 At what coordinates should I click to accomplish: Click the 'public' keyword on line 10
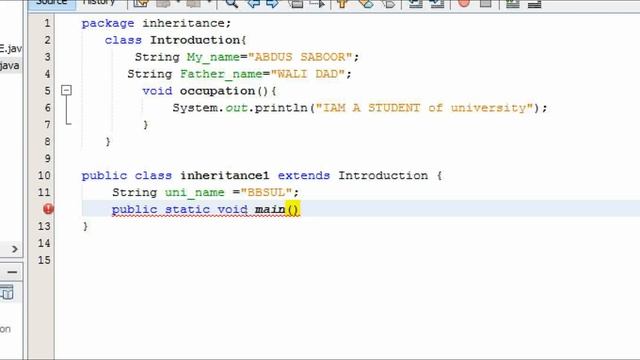(104, 176)
